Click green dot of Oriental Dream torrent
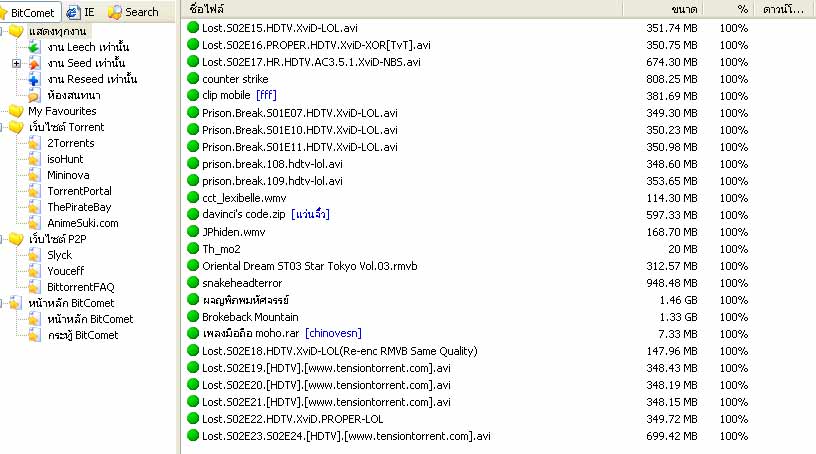The width and height of the screenshot is (816, 454). pyautogui.click(x=193, y=266)
